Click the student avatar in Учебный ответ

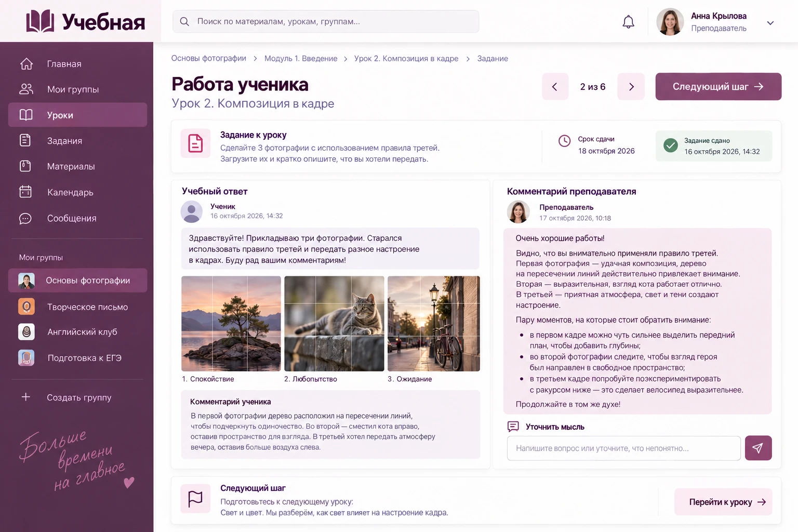[x=192, y=211]
